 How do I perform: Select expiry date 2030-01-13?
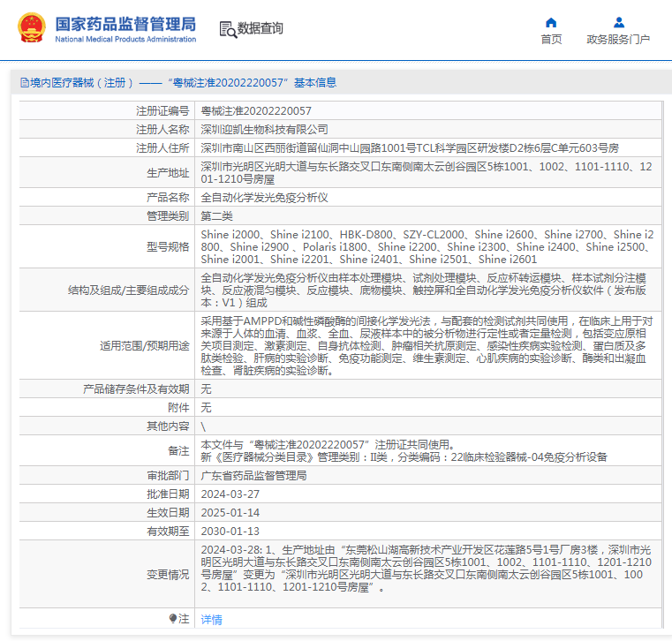(230, 531)
